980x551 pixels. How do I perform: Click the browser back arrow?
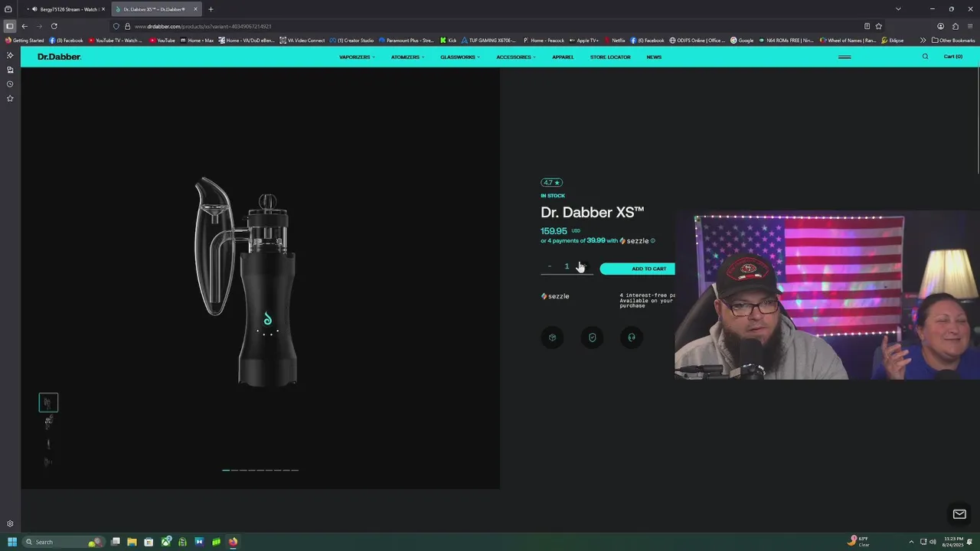[24, 26]
